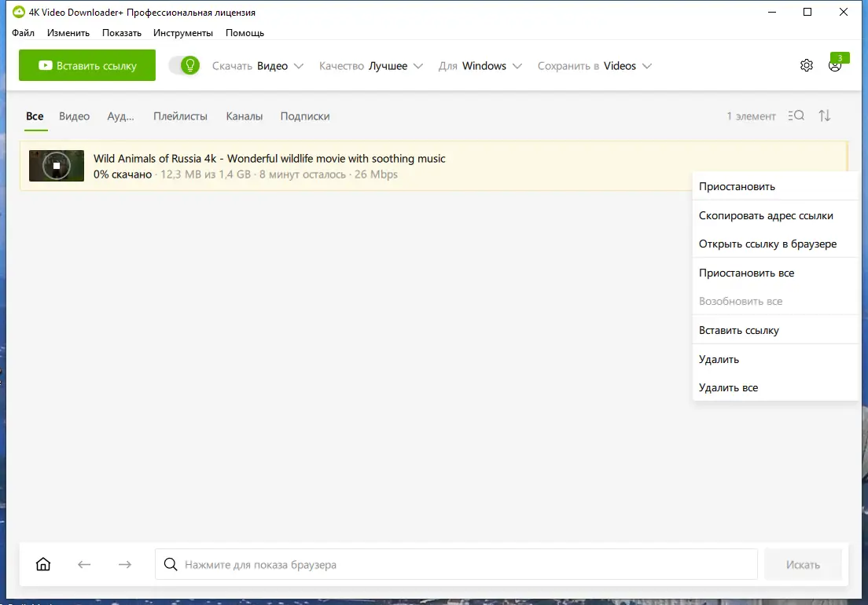Choose Скопировать адрес ссылки

pyautogui.click(x=775, y=215)
